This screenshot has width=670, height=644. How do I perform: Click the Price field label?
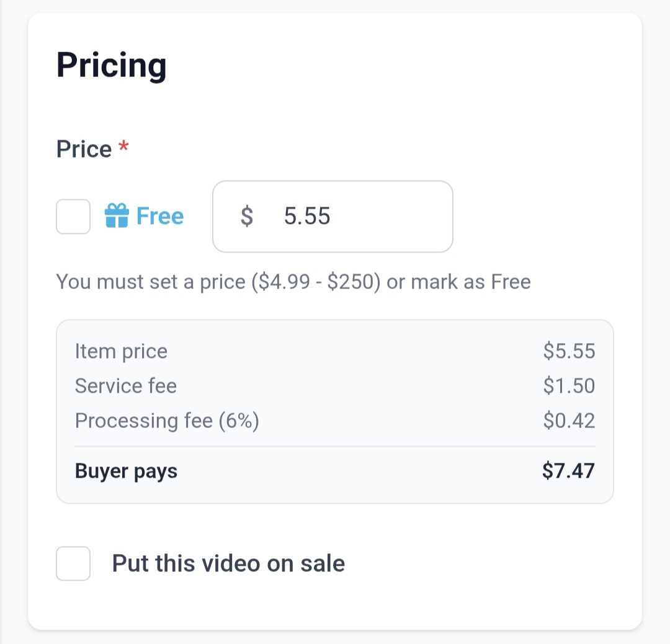click(x=84, y=150)
